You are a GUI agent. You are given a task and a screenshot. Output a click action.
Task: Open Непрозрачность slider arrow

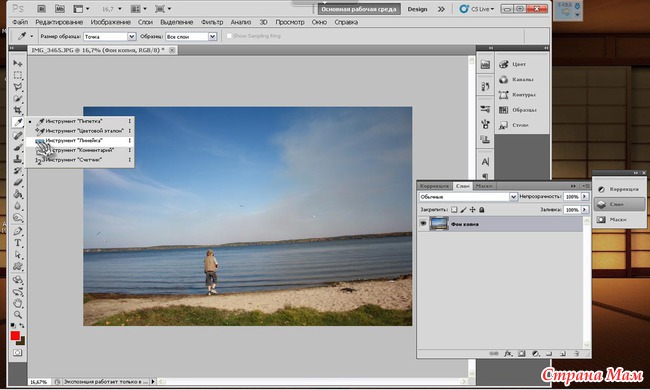[585, 196]
